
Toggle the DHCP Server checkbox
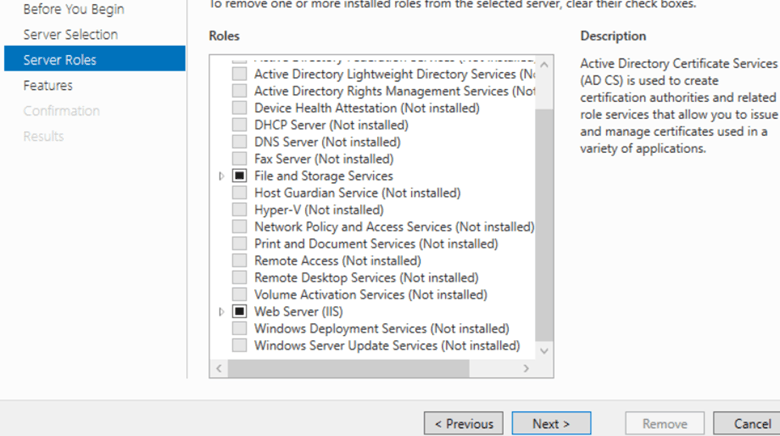point(239,125)
